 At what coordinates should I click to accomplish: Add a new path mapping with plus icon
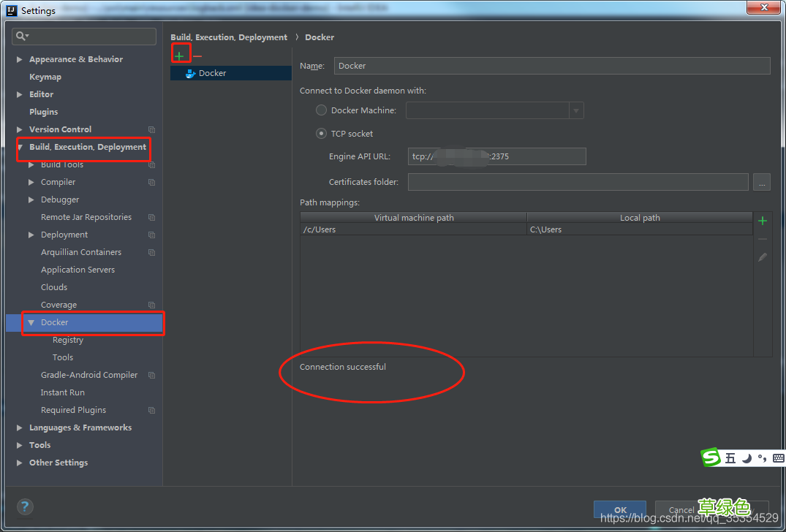click(763, 221)
